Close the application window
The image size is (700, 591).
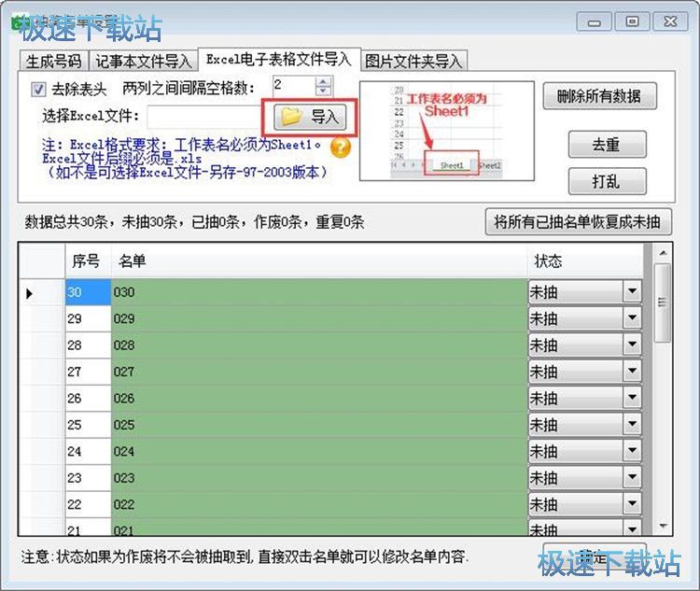coord(670,21)
